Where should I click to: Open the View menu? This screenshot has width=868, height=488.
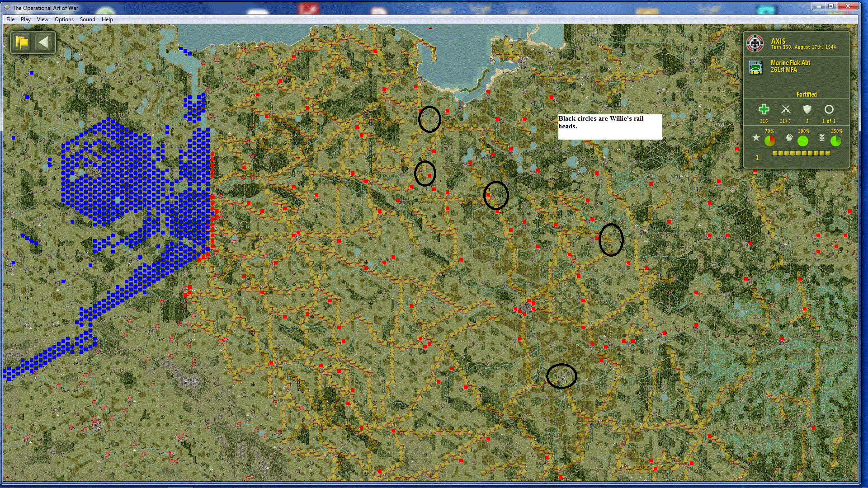tap(42, 19)
